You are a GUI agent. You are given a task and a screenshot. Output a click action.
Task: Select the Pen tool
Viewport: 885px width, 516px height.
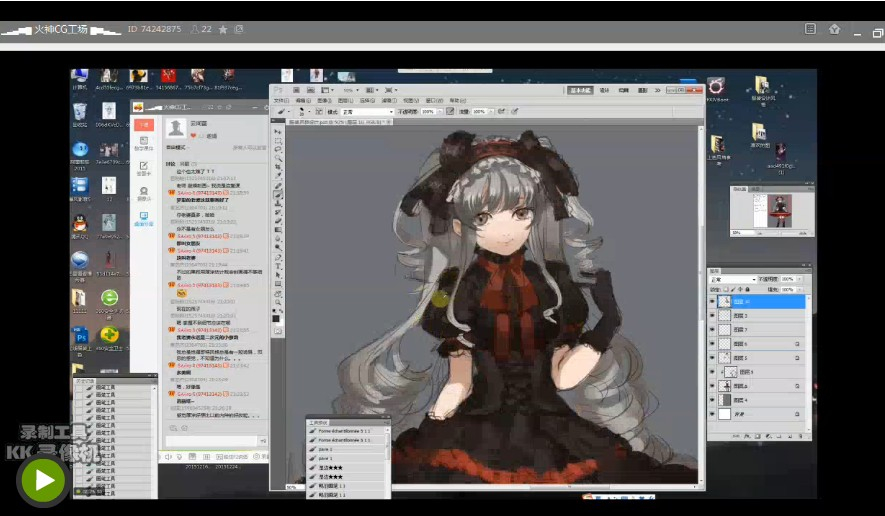tap(277, 257)
